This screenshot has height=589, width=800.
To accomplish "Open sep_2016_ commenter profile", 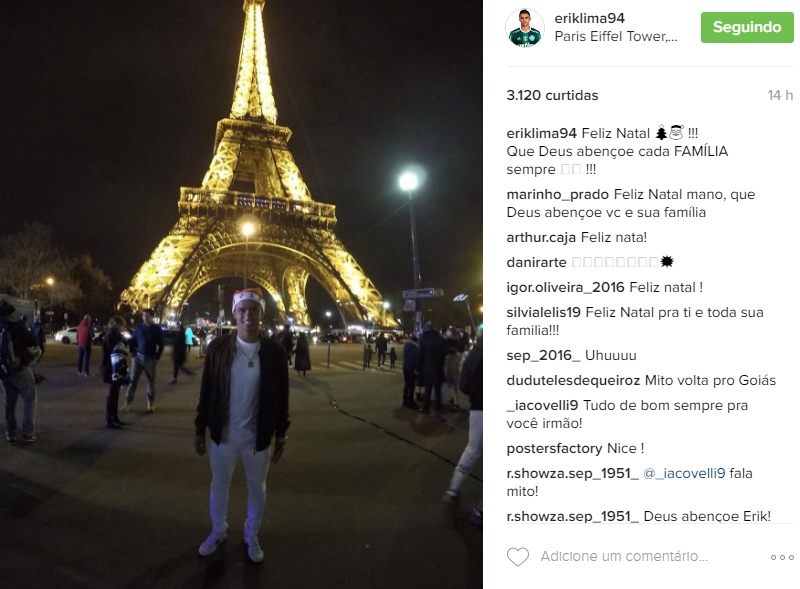I will coord(543,355).
